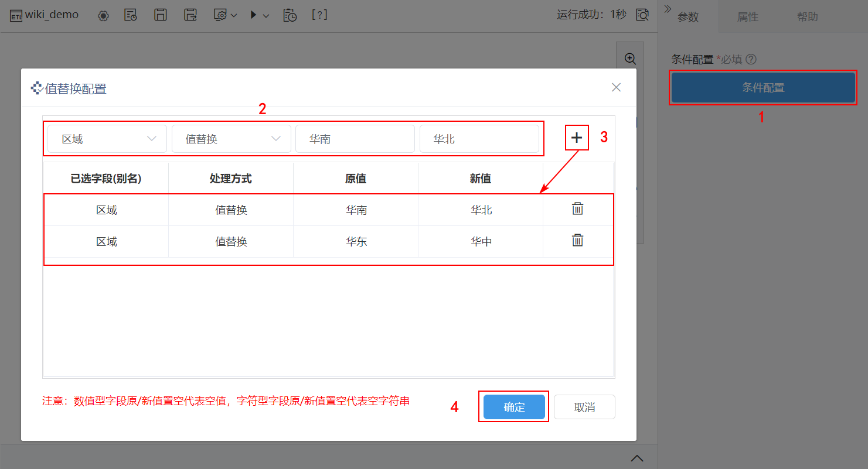868x469 pixels.
Task: Delete the 华东 to 华中 row
Action: [578, 240]
